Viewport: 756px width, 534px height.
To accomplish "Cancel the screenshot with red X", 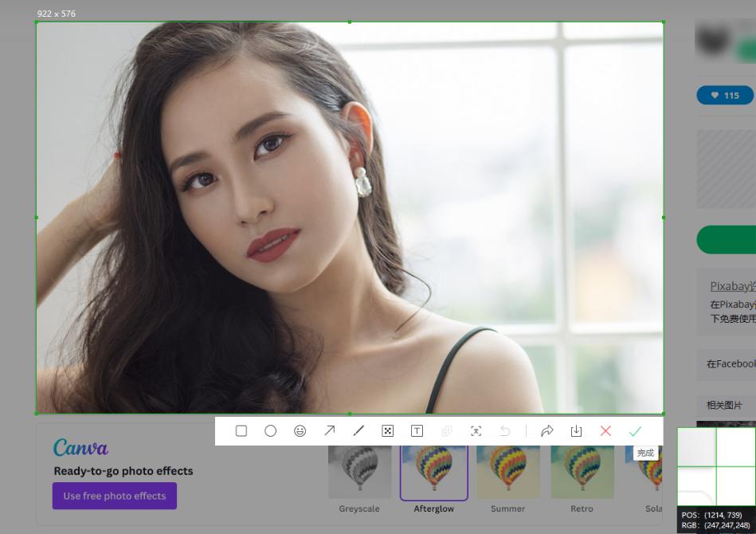I will pos(605,430).
